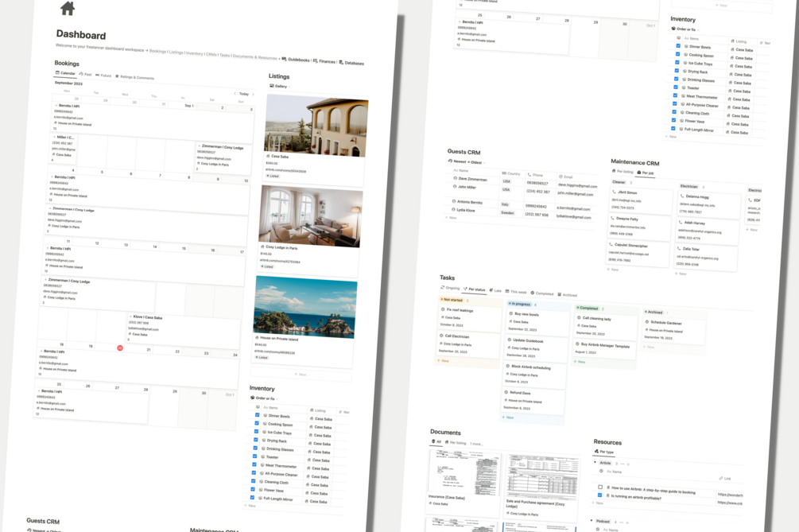Open 'Order or fix' view dropdown, right page Inventory
The height and width of the screenshot is (532, 799).
click(685, 29)
